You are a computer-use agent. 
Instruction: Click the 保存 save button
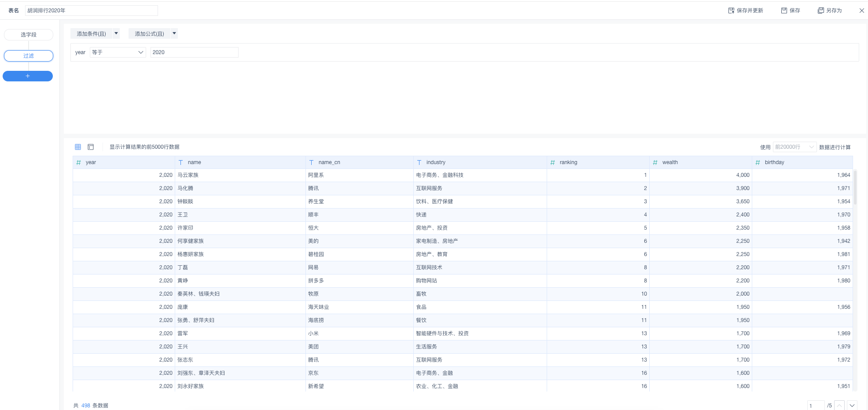coord(791,11)
